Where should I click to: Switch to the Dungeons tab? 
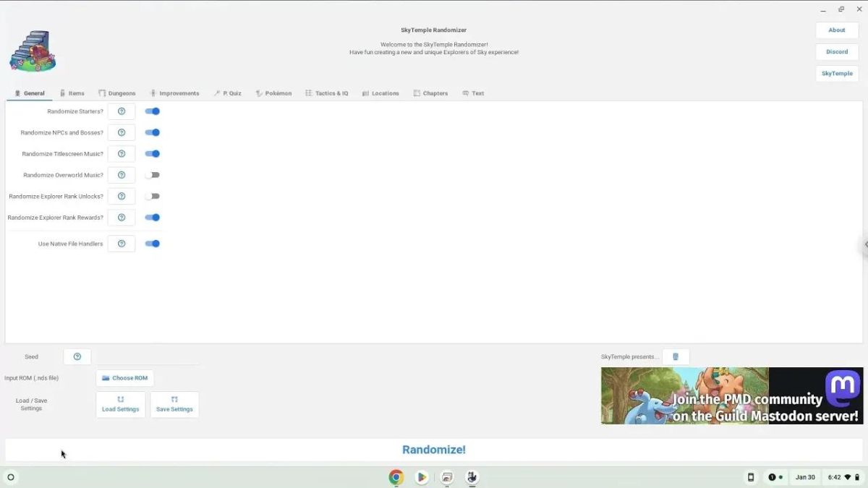pos(117,93)
